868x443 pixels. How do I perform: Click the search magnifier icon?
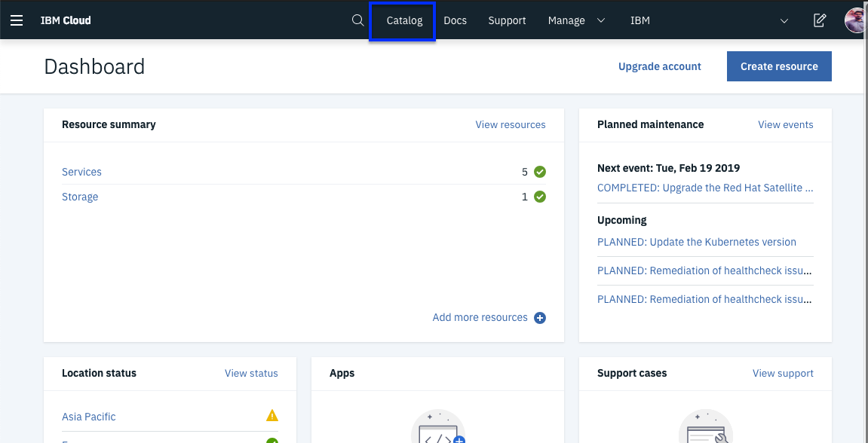(358, 20)
